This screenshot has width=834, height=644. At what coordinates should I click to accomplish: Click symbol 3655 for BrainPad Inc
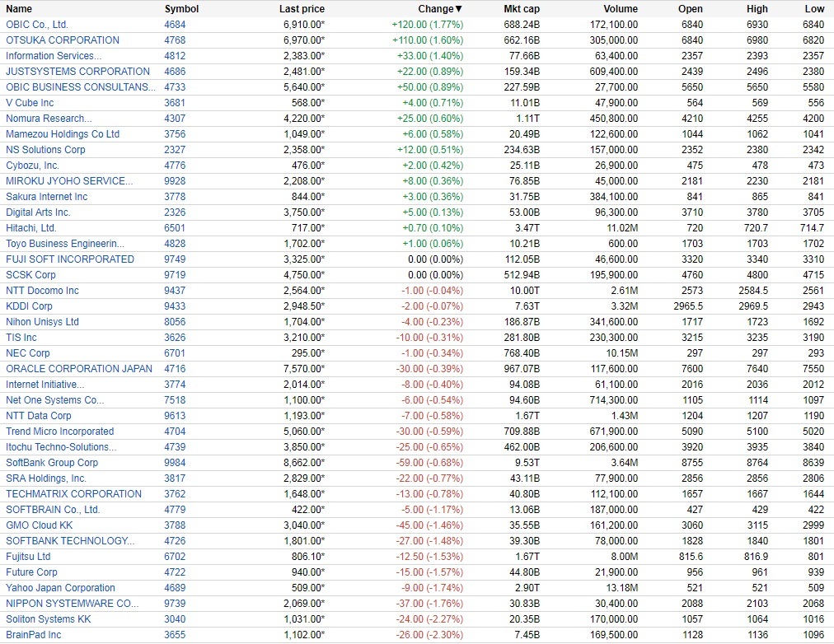[175, 635]
